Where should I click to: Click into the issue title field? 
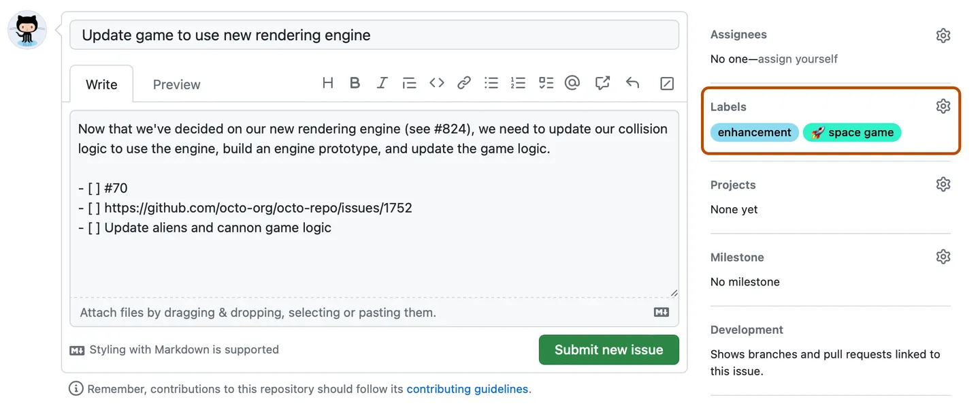374,35
